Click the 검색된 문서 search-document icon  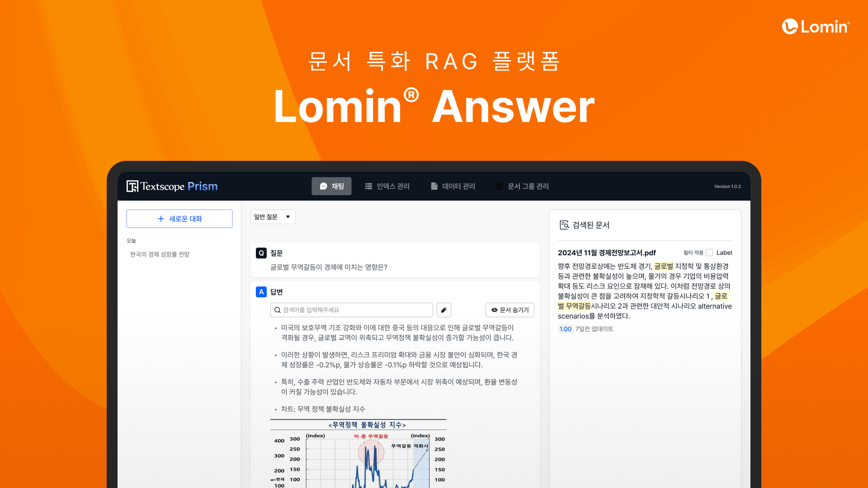(x=564, y=225)
